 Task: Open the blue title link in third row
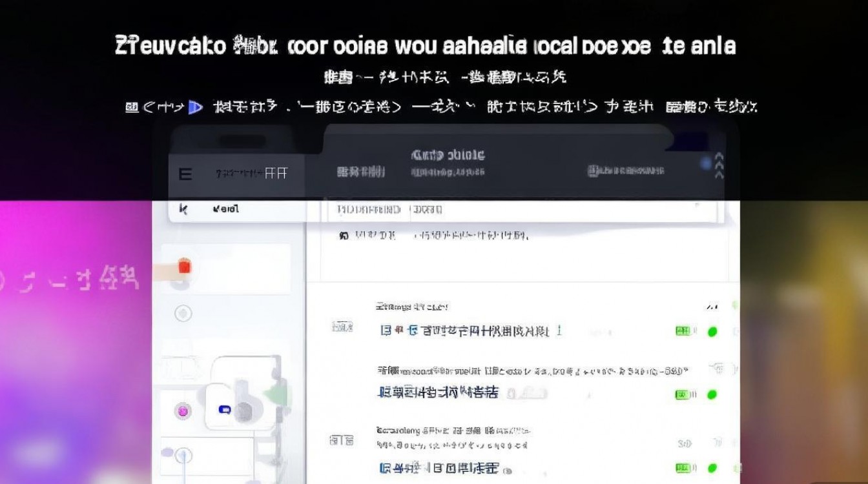439,468
